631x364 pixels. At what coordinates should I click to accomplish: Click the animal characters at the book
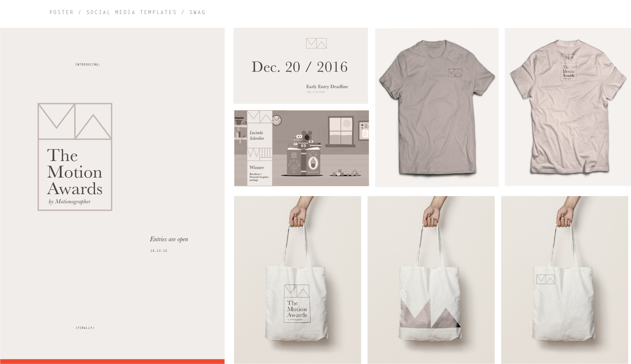coord(305,140)
